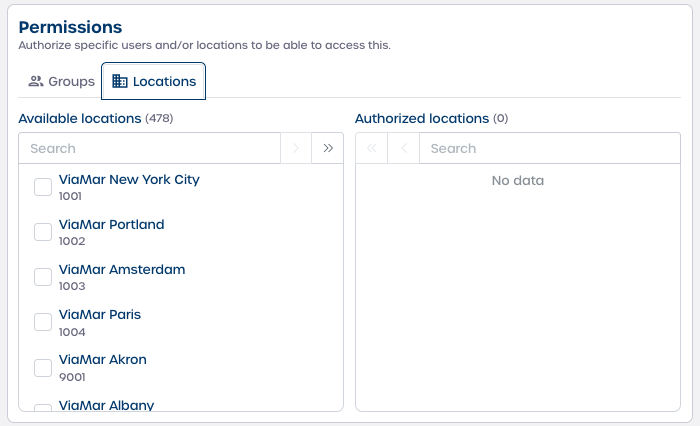Image resolution: width=700 pixels, height=426 pixels.
Task: Click the ViaMar Portland location name
Action: click(111, 225)
